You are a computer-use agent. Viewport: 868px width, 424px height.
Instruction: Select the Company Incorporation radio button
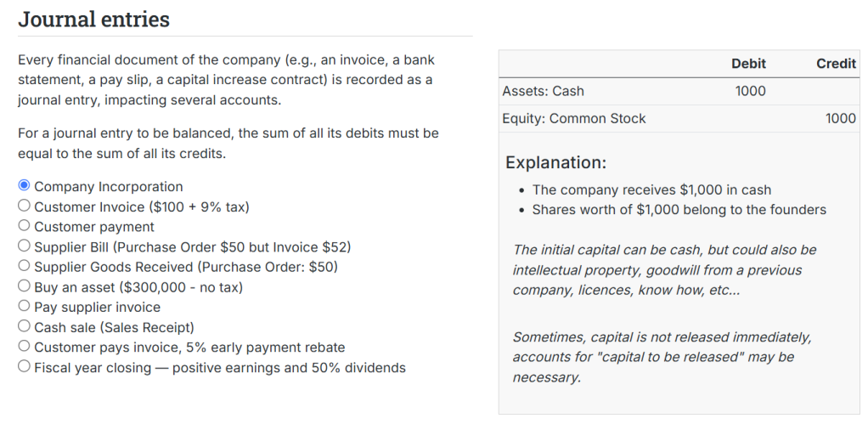(x=24, y=185)
